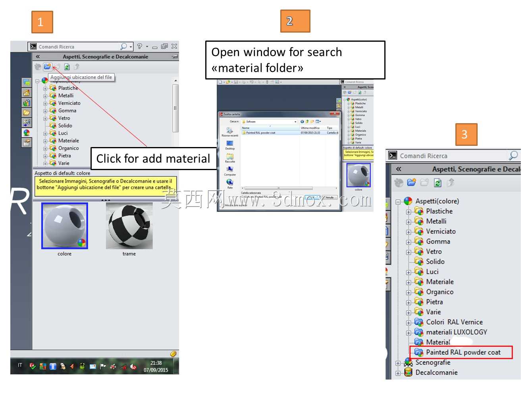Expand Metalli folder in screenshot 1 tree
Screen dimensions: 532x399
click(45, 96)
